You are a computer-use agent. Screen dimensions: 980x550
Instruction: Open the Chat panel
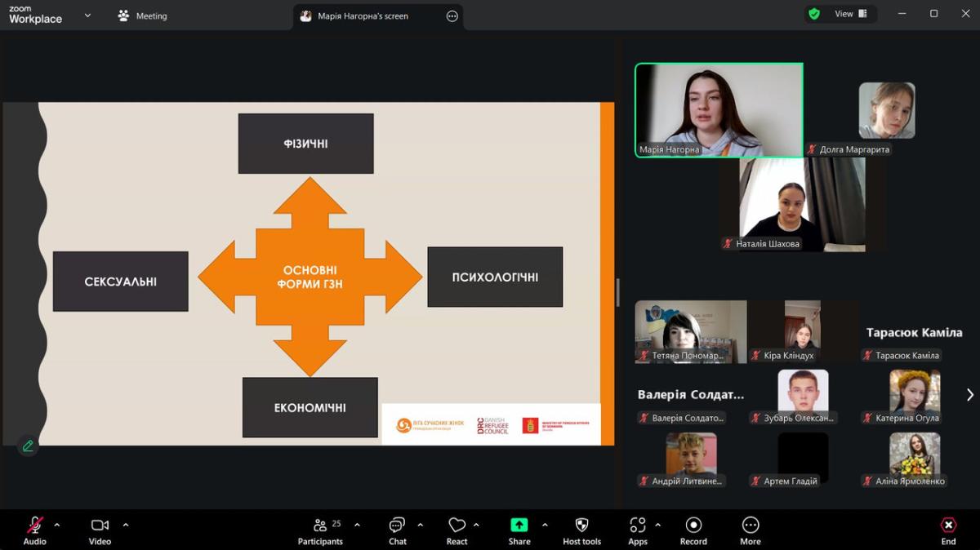pos(397,530)
